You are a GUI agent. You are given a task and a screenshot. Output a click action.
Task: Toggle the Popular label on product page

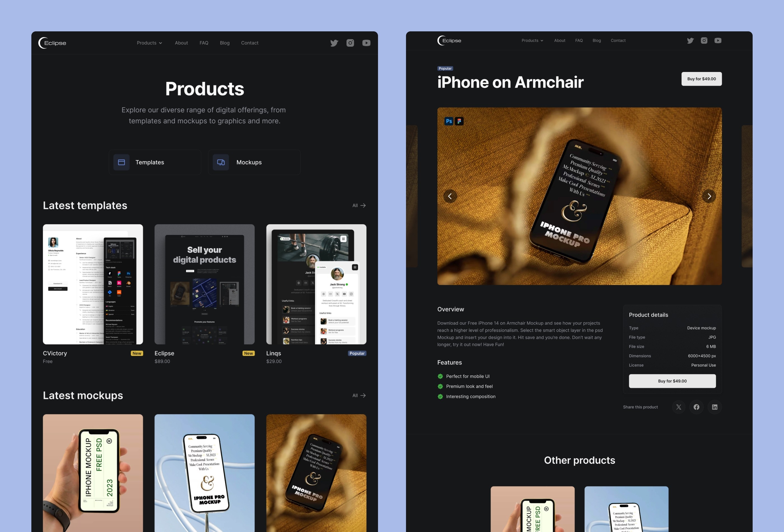(446, 68)
